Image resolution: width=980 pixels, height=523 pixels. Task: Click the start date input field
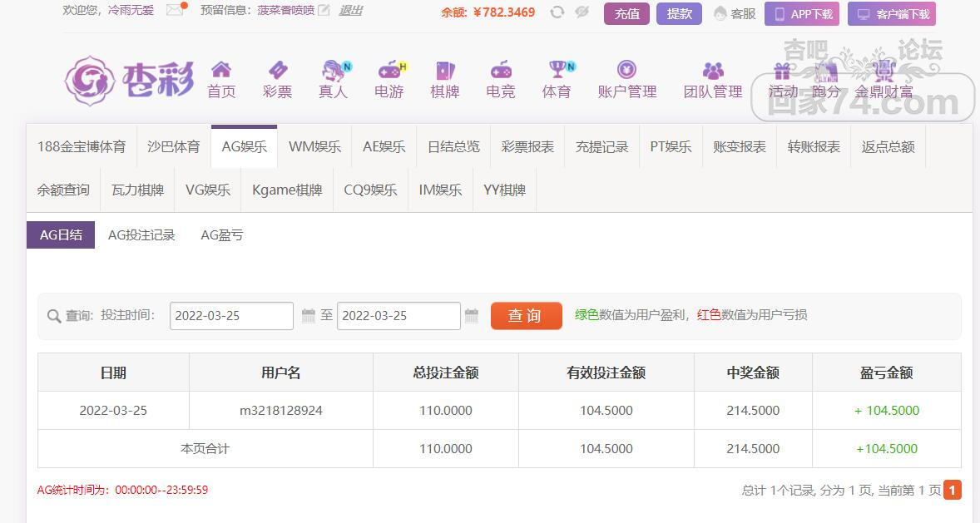(x=231, y=316)
